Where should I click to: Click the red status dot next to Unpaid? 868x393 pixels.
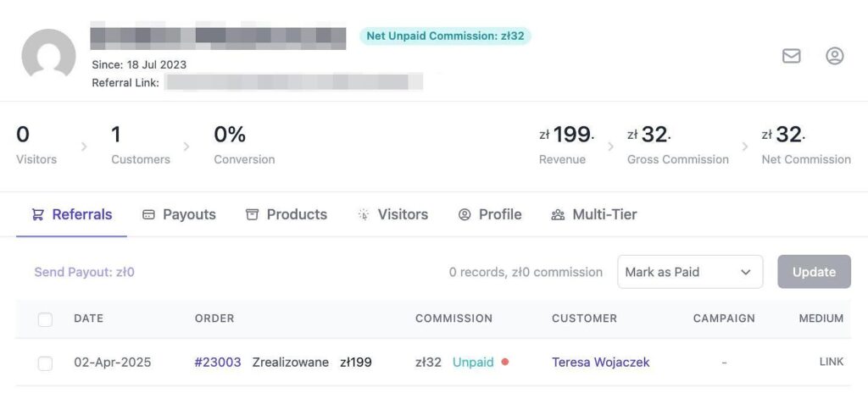(505, 362)
